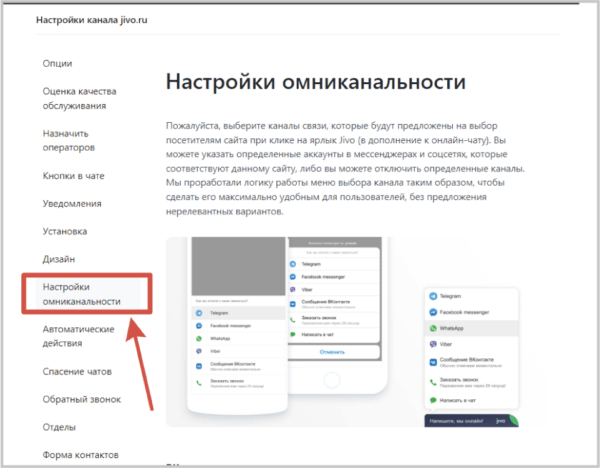This screenshot has width=600, height=468.
Task: Open the Уведомления section
Action: tap(72, 204)
